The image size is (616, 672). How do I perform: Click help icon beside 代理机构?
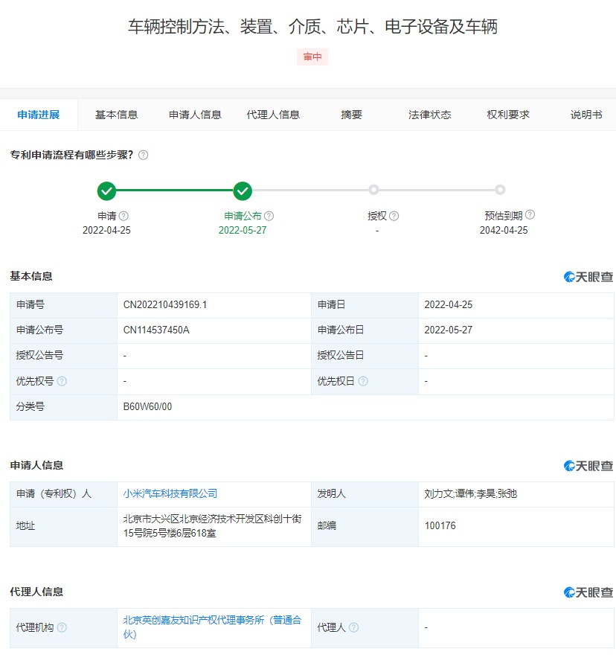62,627
